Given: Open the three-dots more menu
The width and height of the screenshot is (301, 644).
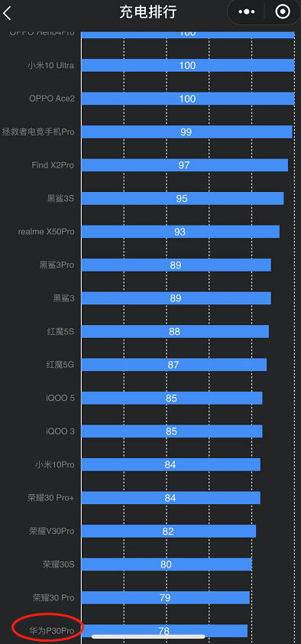Looking at the screenshot, I should pos(247,12).
